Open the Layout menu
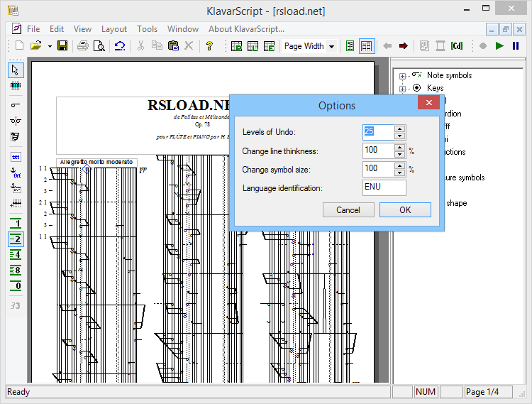The height and width of the screenshot is (404, 532). coord(114,29)
